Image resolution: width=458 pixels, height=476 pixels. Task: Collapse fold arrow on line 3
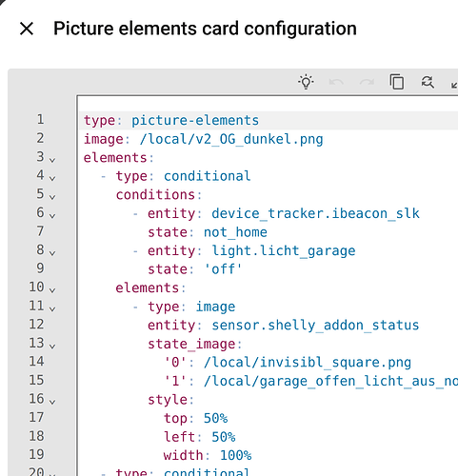52,160
